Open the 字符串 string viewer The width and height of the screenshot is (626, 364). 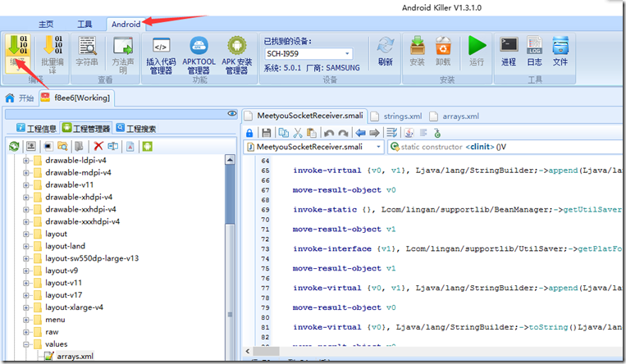(87, 51)
